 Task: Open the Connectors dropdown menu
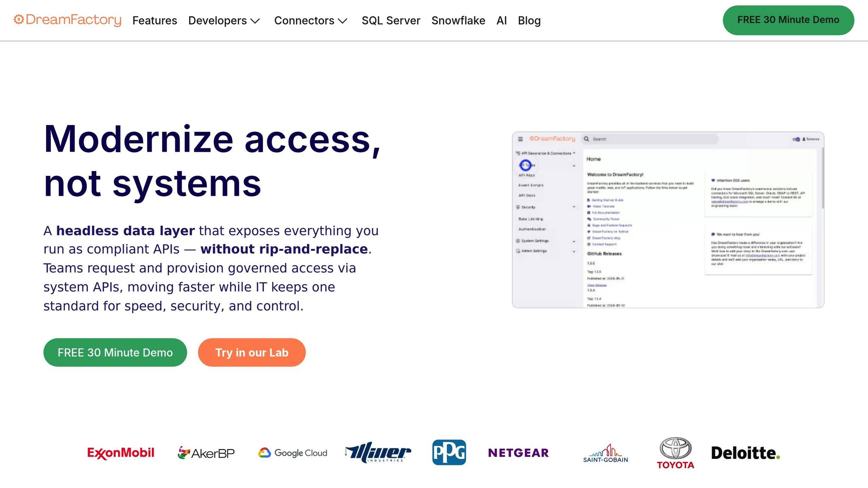pyautogui.click(x=311, y=20)
